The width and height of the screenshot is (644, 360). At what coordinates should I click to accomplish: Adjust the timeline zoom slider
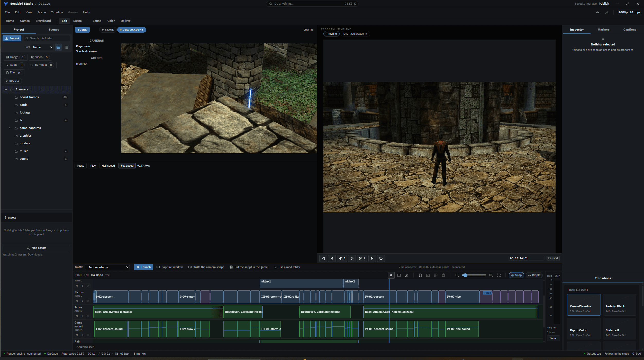tap(474, 275)
